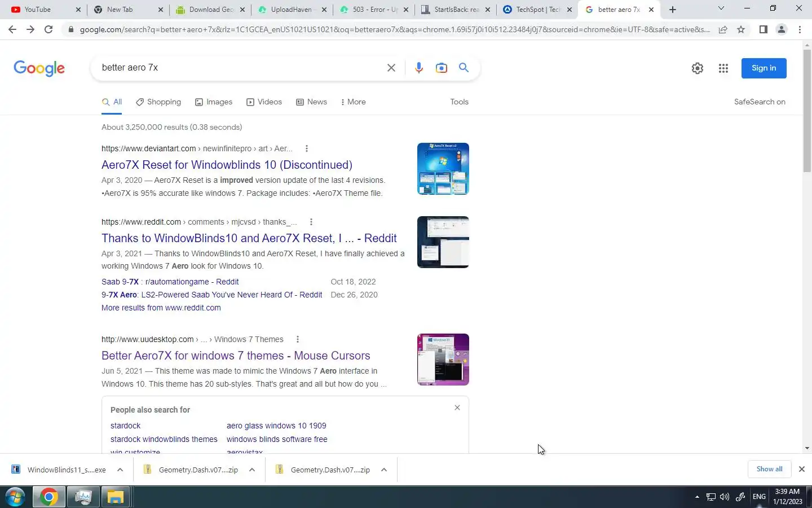The image size is (812, 508).
Task: Start a voice search with the microphone
Action: click(418, 68)
